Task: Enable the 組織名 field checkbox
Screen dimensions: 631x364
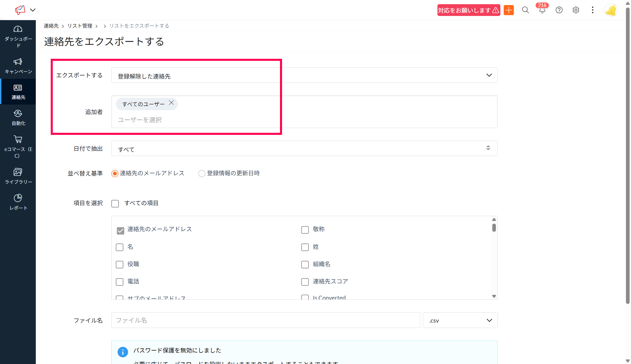Action: click(x=305, y=264)
